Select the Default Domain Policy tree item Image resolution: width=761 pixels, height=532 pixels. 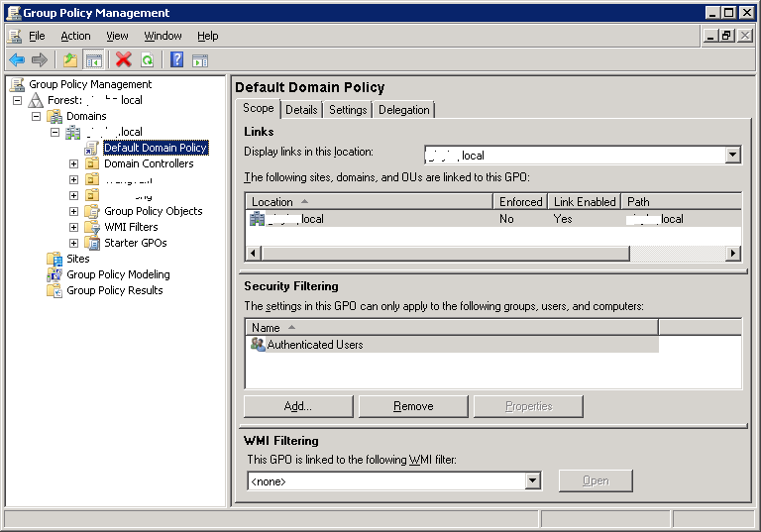pos(156,148)
